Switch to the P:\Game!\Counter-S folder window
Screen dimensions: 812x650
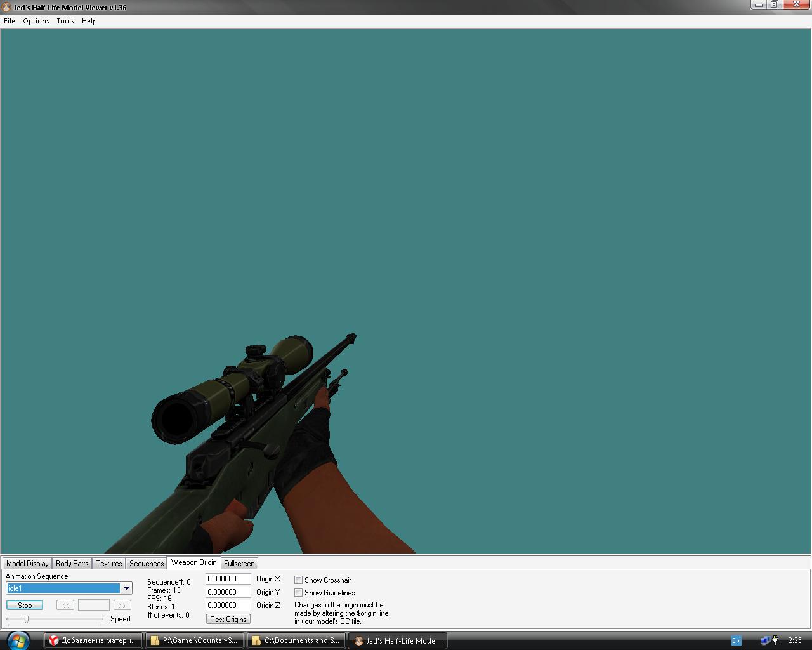coord(194,640)
